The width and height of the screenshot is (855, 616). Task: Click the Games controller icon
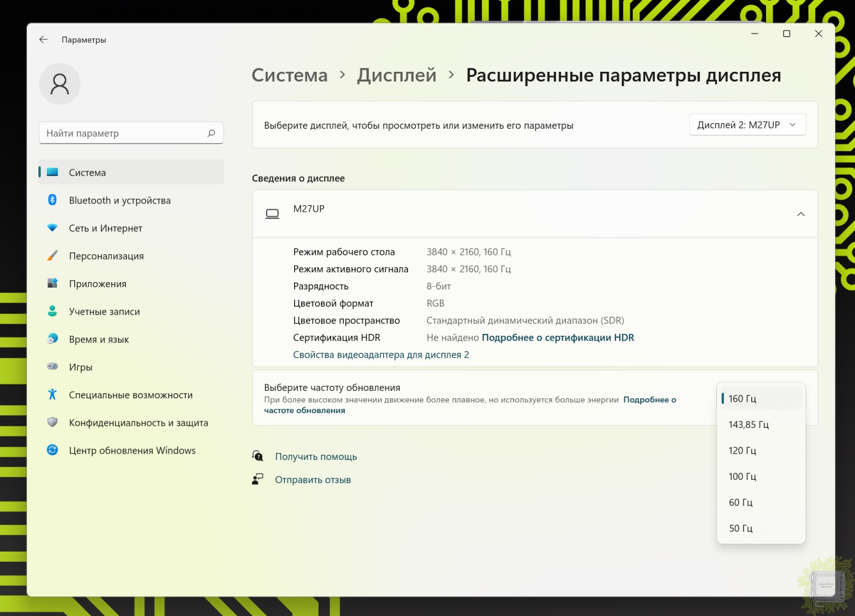click(x=52, y=366)
